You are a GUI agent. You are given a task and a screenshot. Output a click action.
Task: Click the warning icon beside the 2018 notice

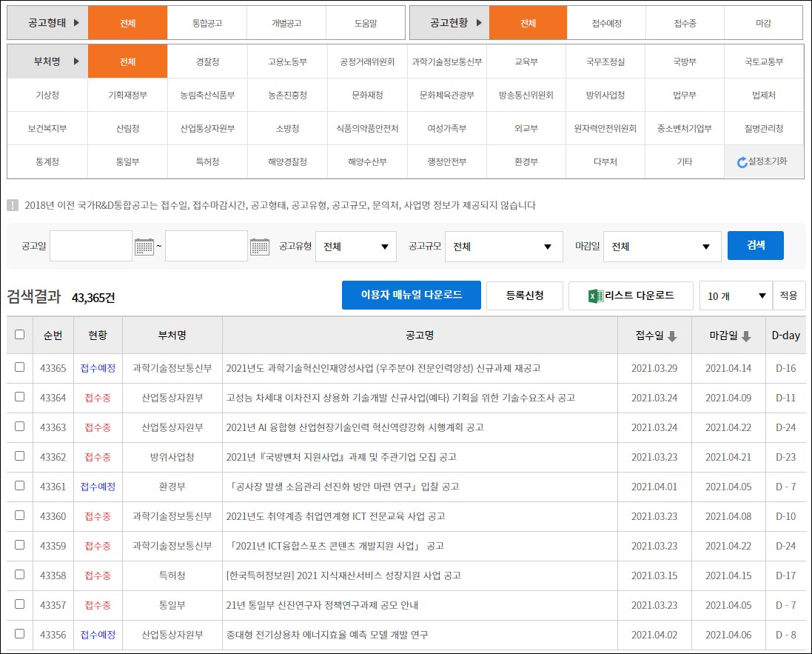pos(13,205)
